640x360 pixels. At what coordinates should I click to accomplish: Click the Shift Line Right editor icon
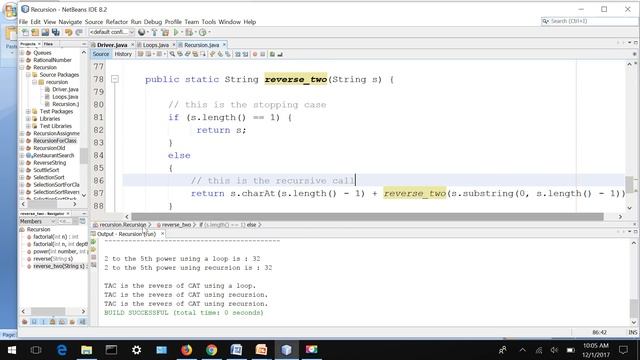pos(245,54)
